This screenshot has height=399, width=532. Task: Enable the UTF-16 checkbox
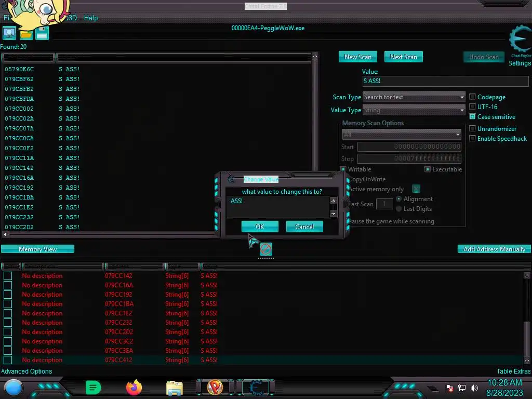[472, 107]
